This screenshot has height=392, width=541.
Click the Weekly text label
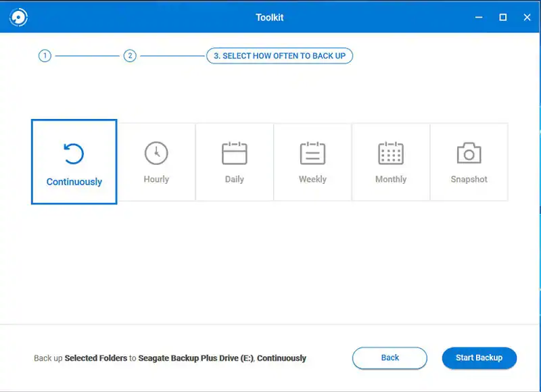[x=312, y=180]
